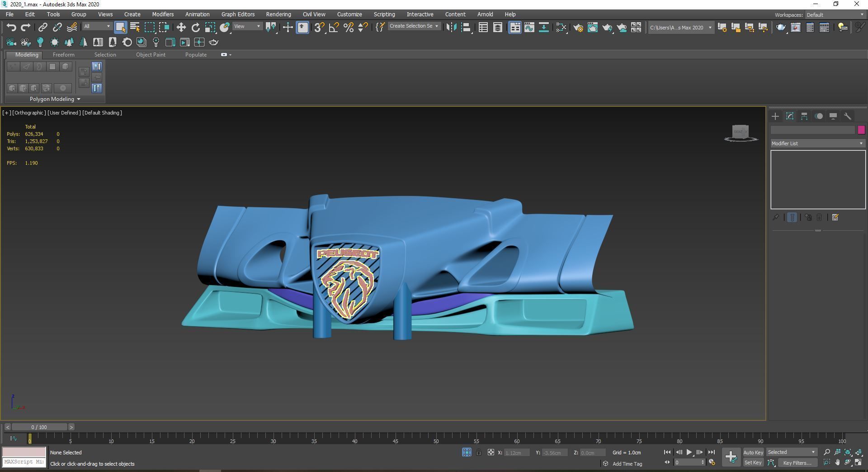Expand the Modifier List dropdown
868x472 pixels.
[817, 143]
